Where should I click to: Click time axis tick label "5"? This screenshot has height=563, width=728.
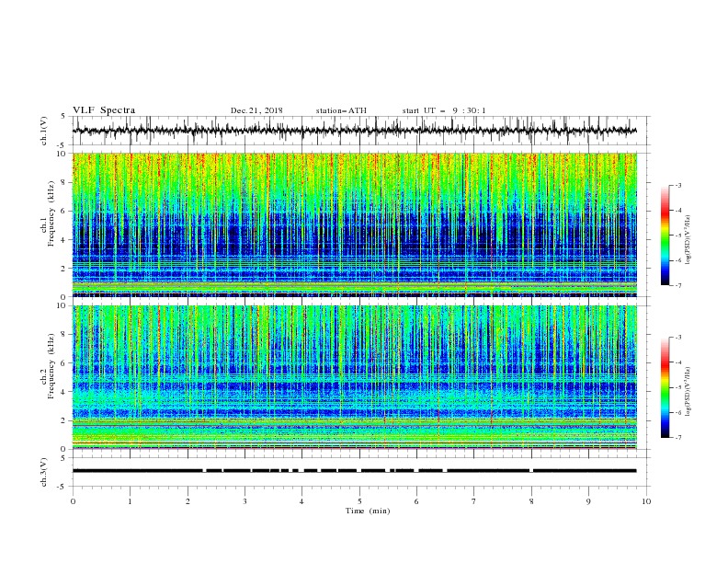(x=359, y=501)
